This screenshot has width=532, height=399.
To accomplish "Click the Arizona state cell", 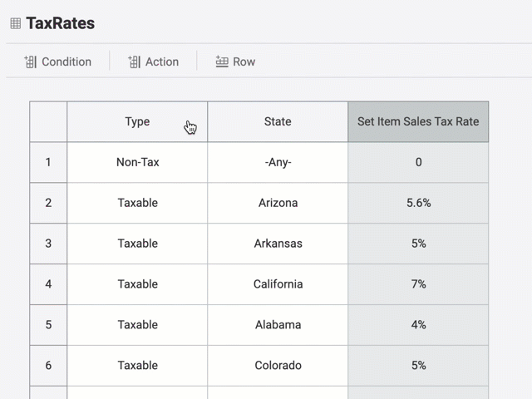I will click(278, 203).
